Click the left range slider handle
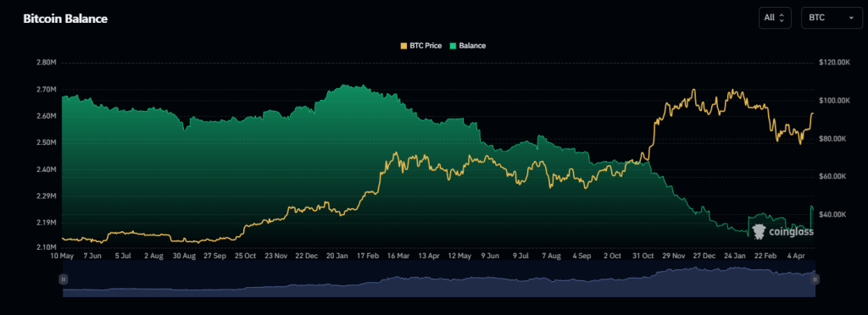Image resolution: width=868 pixels, height=315 pixels. click(x=63, y=279)
